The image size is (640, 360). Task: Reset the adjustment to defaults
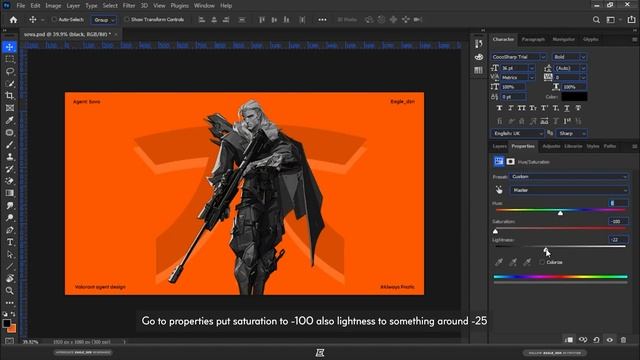[x=596, y=340]
